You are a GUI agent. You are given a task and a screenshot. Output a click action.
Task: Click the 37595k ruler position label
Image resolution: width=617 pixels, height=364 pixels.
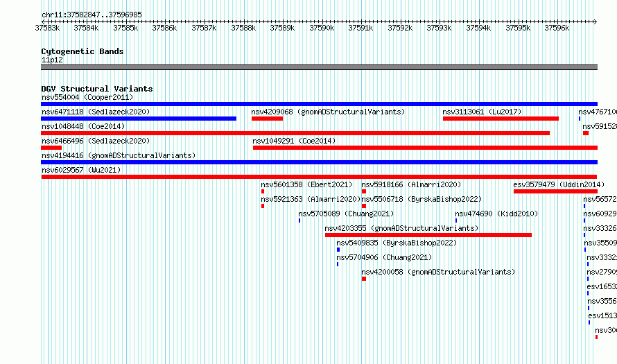click(x=518, y=28)
